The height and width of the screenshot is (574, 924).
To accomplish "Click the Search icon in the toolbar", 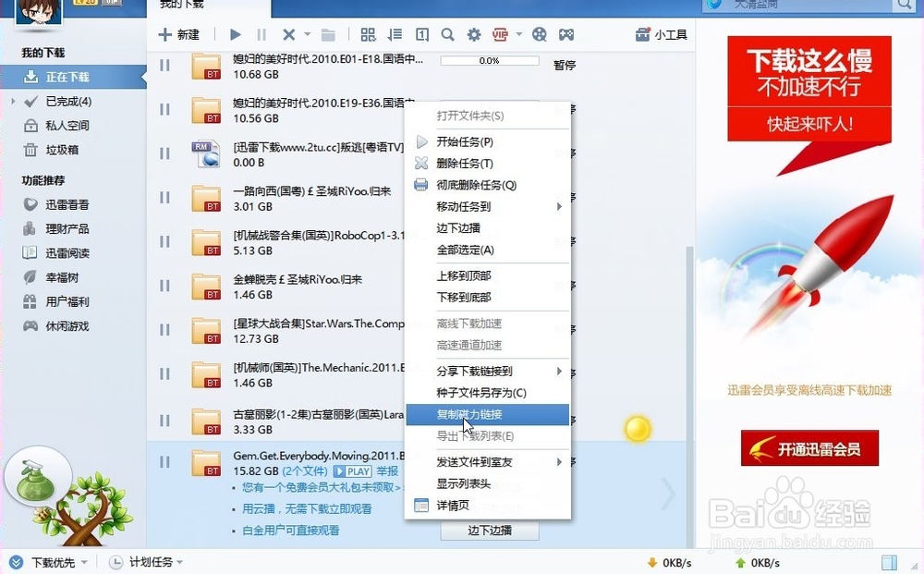I will pos(446,34).
